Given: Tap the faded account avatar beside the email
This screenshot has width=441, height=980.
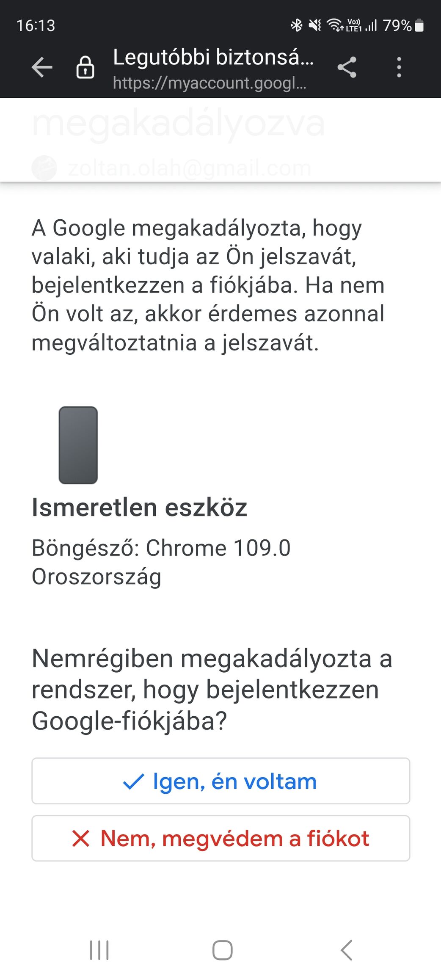Looking at the screenshot, I should point(44,168).
